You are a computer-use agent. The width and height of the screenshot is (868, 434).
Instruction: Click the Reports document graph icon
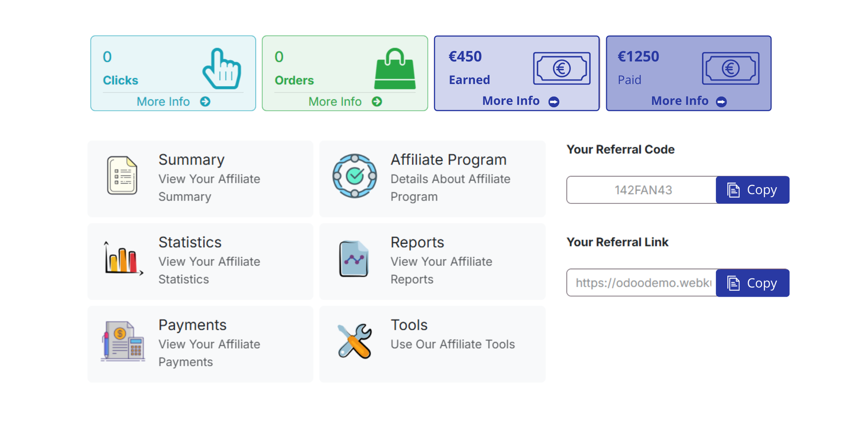[354, 259]
